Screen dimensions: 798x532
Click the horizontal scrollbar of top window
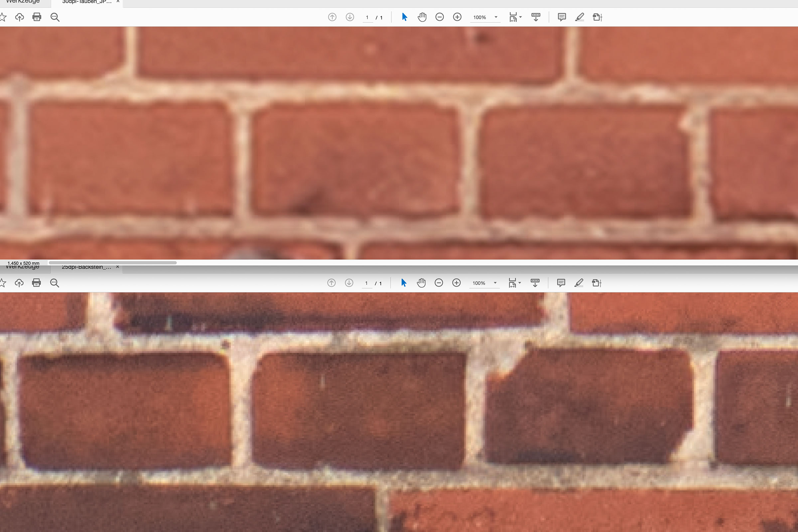pos(113,263)
